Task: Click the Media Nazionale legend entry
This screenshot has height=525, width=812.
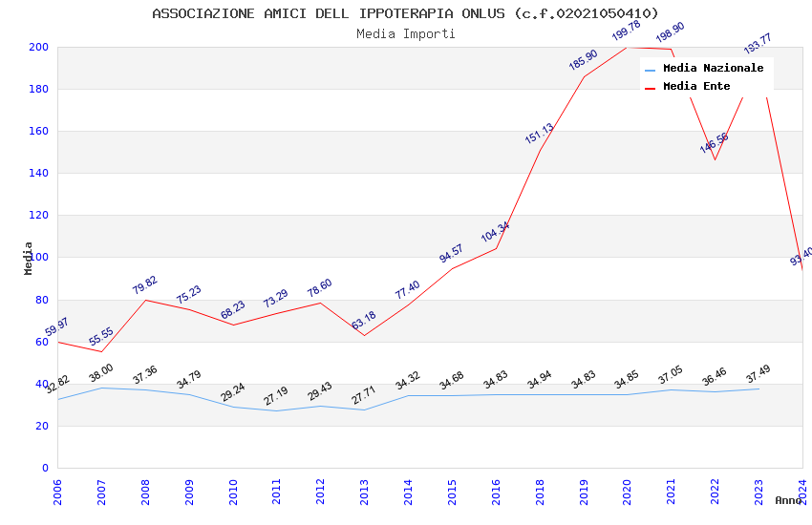Action: pyautogui.click(x=704, y=69)
